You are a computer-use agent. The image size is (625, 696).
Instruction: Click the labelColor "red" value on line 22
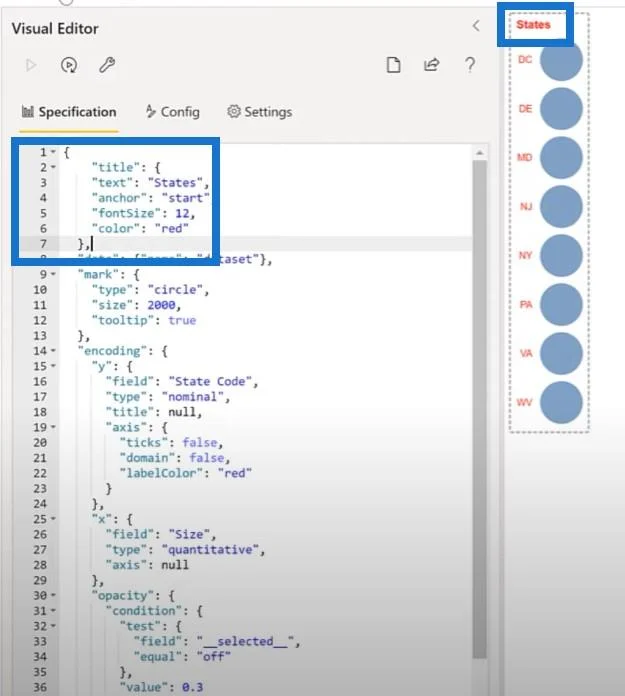pos(234,473)
